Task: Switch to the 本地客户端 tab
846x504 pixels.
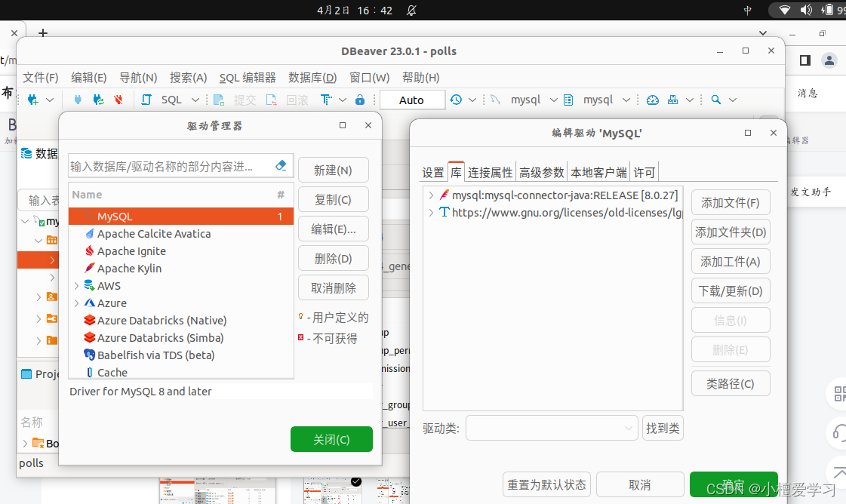Action: [598, 173]
